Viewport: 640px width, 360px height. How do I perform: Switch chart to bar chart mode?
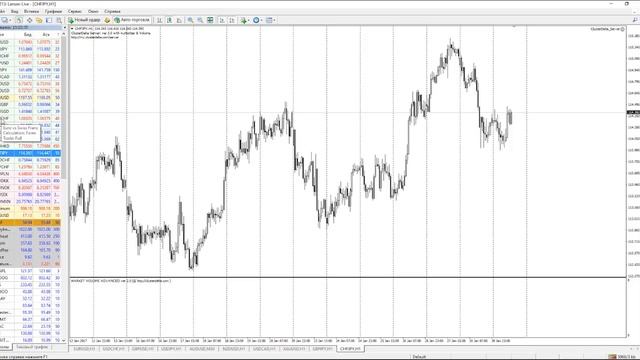[160, 20]
